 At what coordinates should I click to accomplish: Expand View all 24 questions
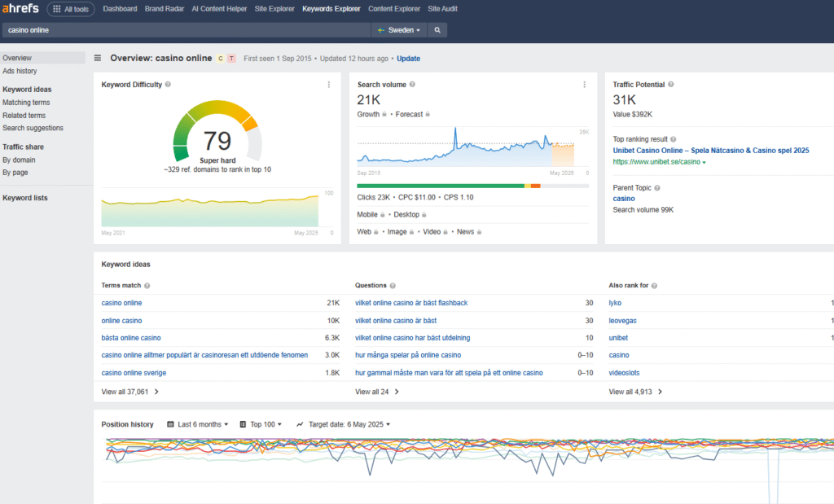tap(376, 392)
